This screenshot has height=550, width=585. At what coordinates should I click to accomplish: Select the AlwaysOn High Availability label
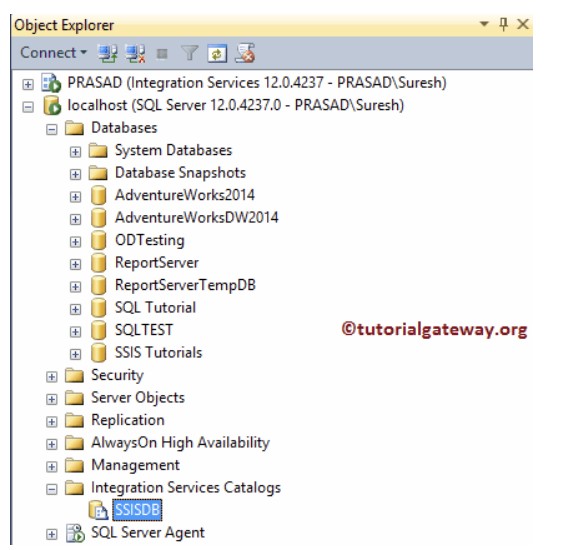[180, 443]
